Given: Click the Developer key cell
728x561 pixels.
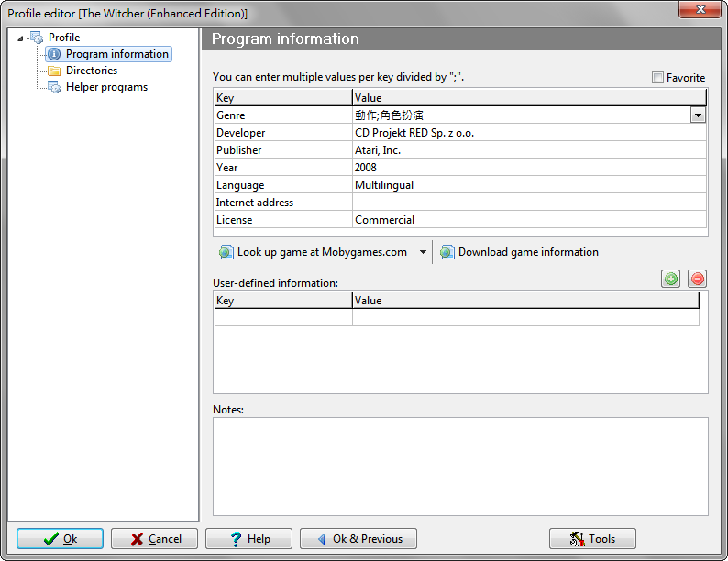Looking at the screenshot, I should tap(283, 133).
